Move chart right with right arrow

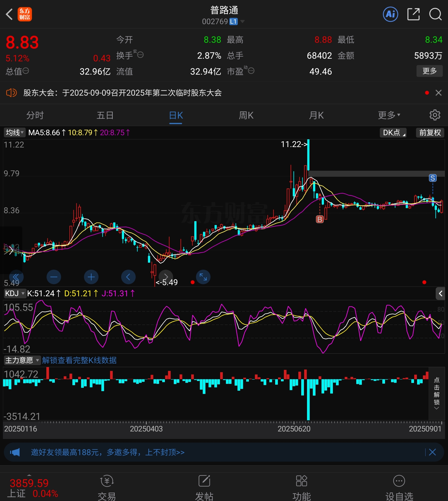click(x=166, y=277)
